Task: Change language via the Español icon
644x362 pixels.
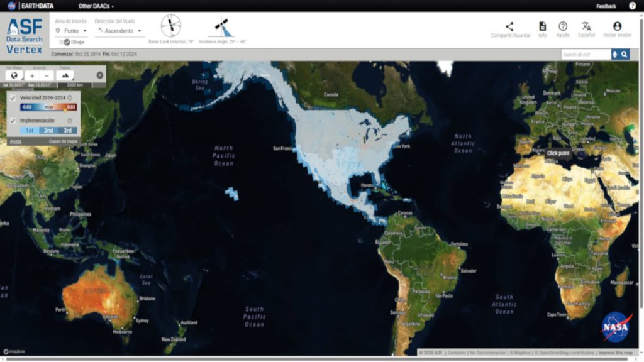Action: tap(586, 27)
